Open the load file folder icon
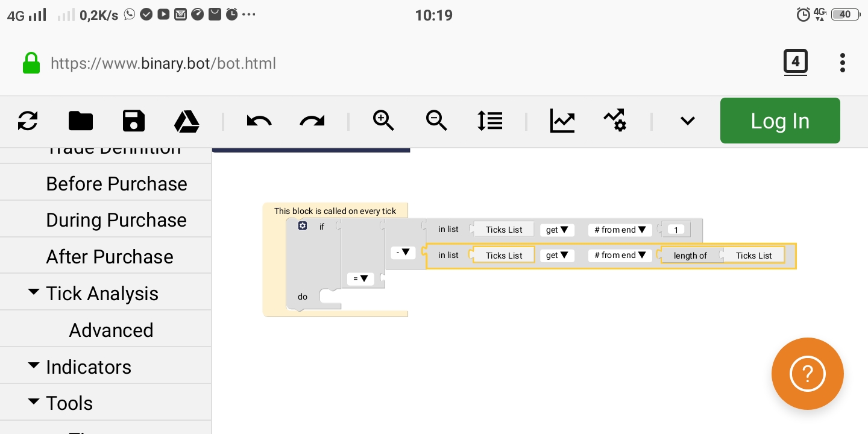 (x=81, y=121)
